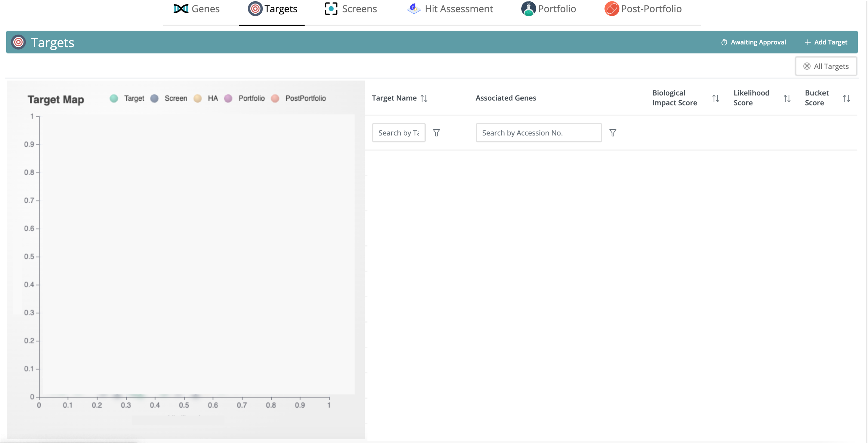The height and width of the screenshot is (443, 868).
Task: Sort by Bucket Score
Action: (x=846, y=98)
